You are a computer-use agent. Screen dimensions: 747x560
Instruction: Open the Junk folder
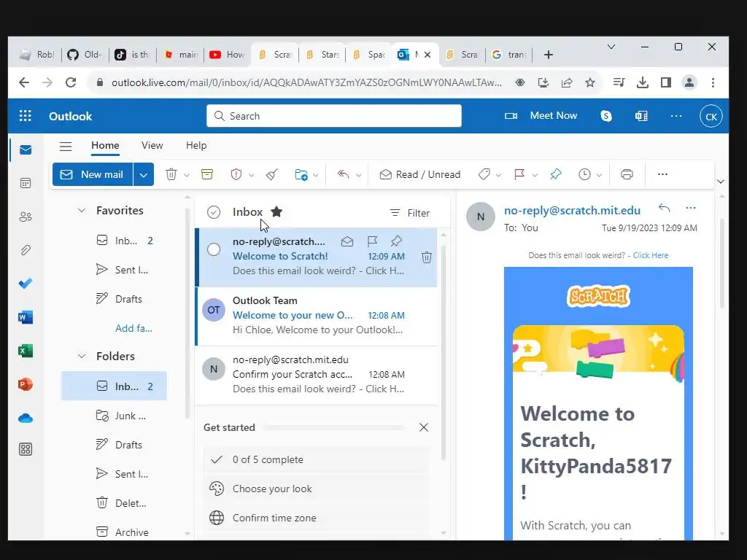point(115,416)
